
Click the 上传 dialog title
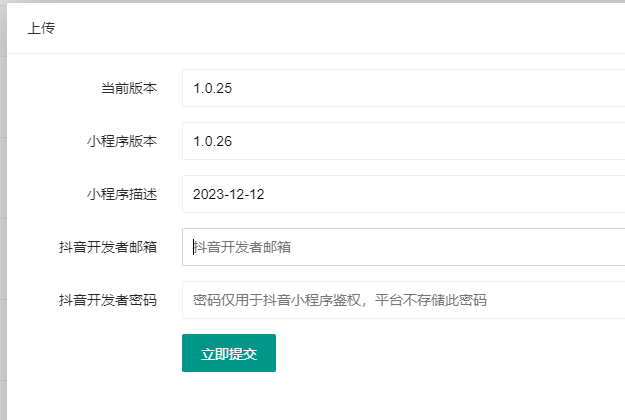point(41,28)
